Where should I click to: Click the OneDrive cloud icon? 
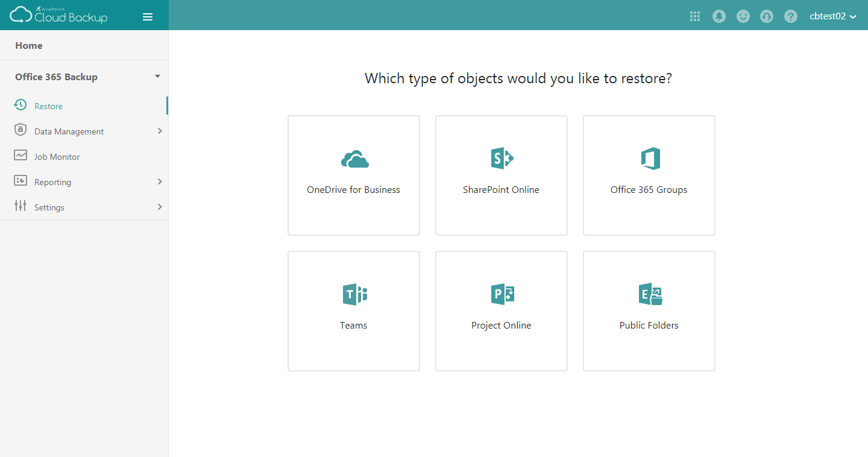coord(354,160)
